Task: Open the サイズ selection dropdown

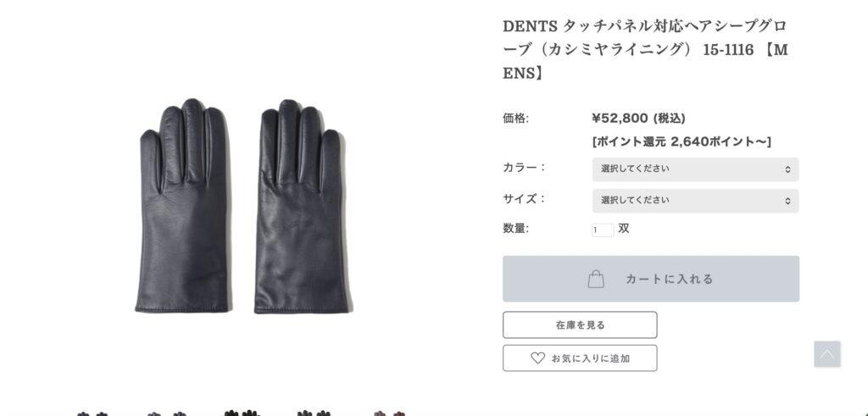Action: click(x=695, y=201)
